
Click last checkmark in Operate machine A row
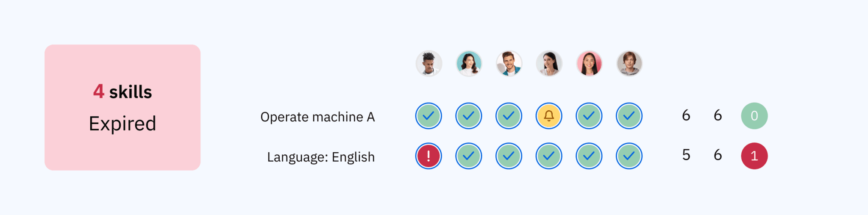pyautogui.click(x=629, y=116)
